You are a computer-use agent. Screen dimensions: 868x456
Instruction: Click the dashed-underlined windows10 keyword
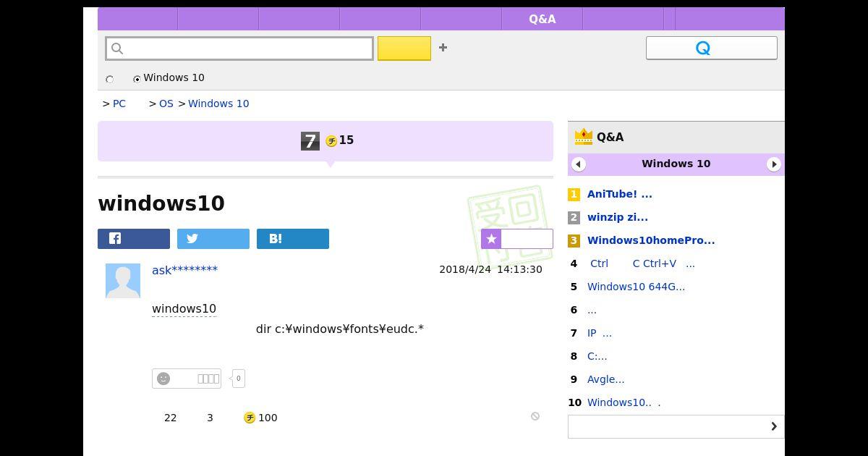[184, 309]
